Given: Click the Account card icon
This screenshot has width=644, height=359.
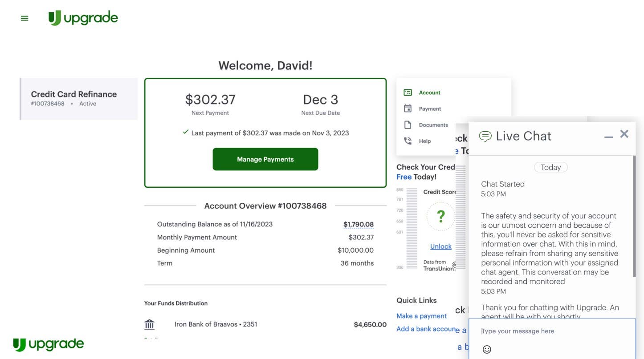Looking at the screenshot, I should [x=408, y=93].
